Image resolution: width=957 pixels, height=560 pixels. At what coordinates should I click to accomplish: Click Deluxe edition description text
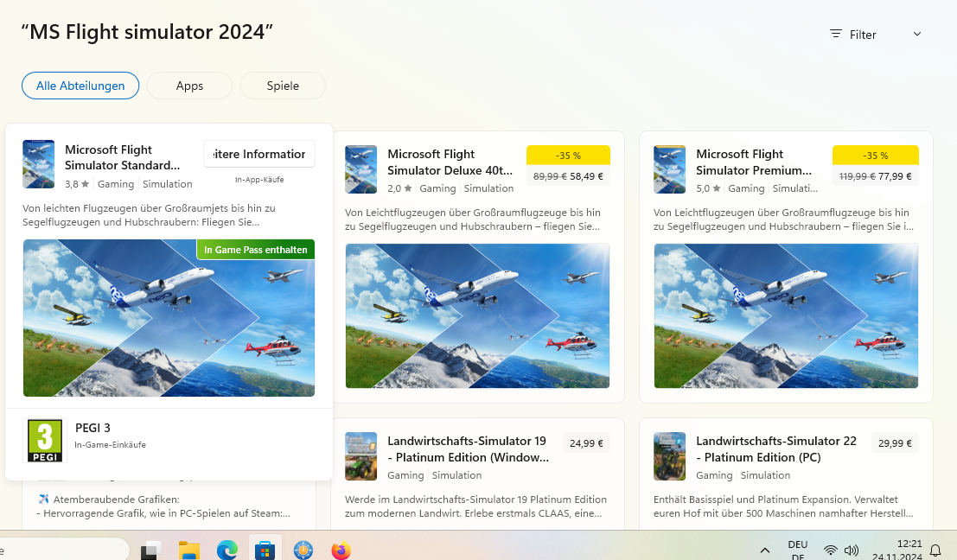coord(472,220)
